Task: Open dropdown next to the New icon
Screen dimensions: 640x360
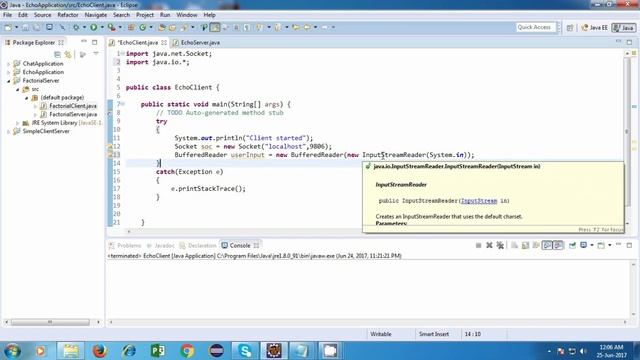Action: [16, 27]
